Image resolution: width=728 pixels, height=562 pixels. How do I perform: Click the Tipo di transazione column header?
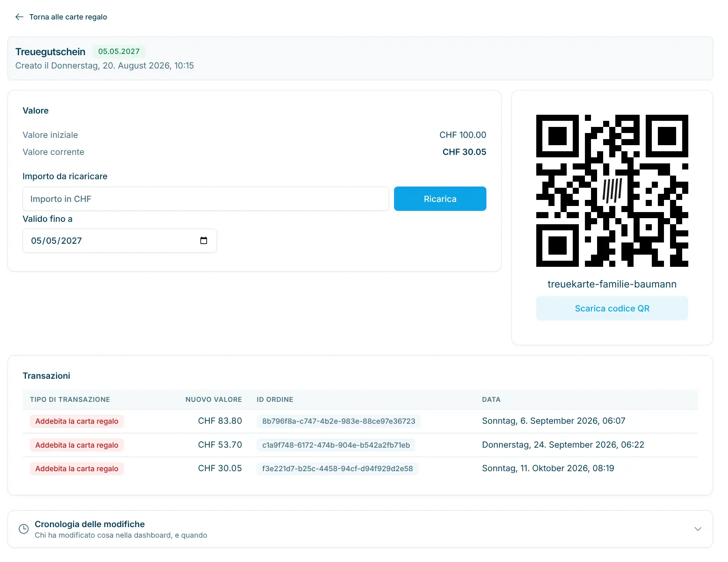tap(70, 399)
